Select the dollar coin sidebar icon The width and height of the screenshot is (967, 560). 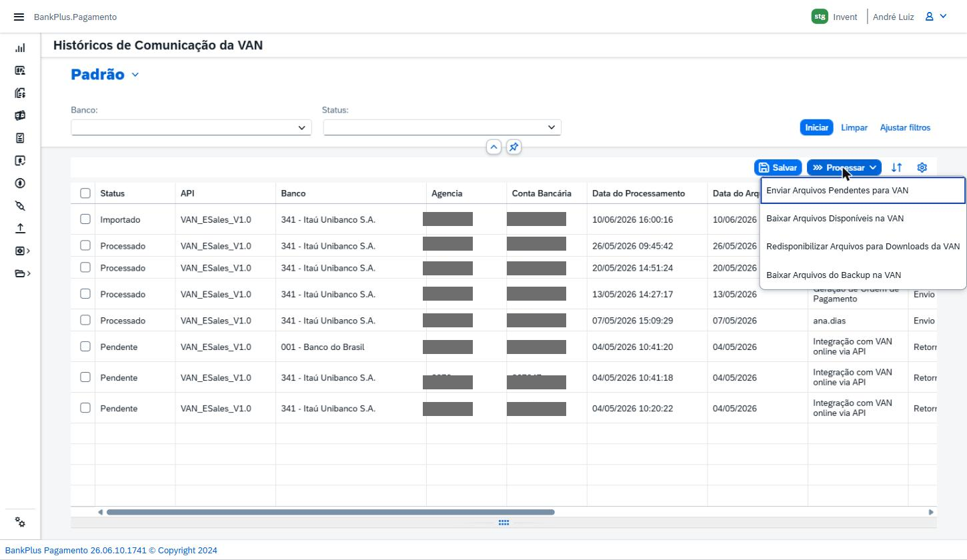(x=20, y=183)
